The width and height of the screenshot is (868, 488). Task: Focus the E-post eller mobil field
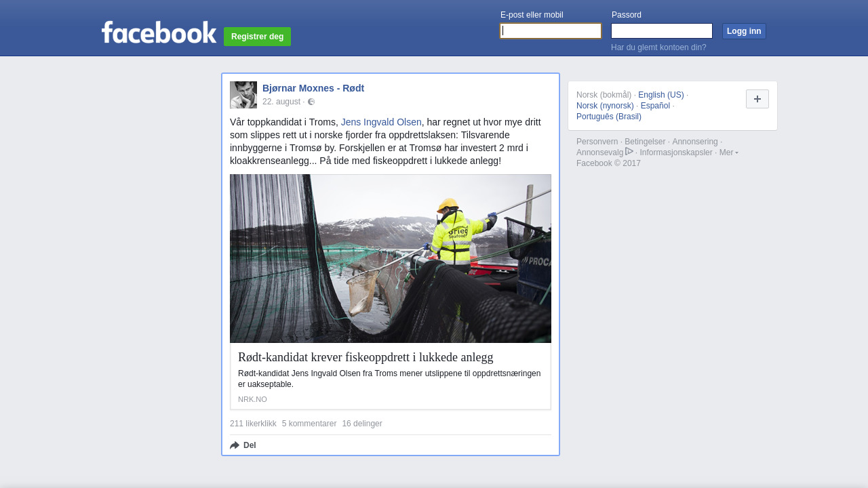551,31
